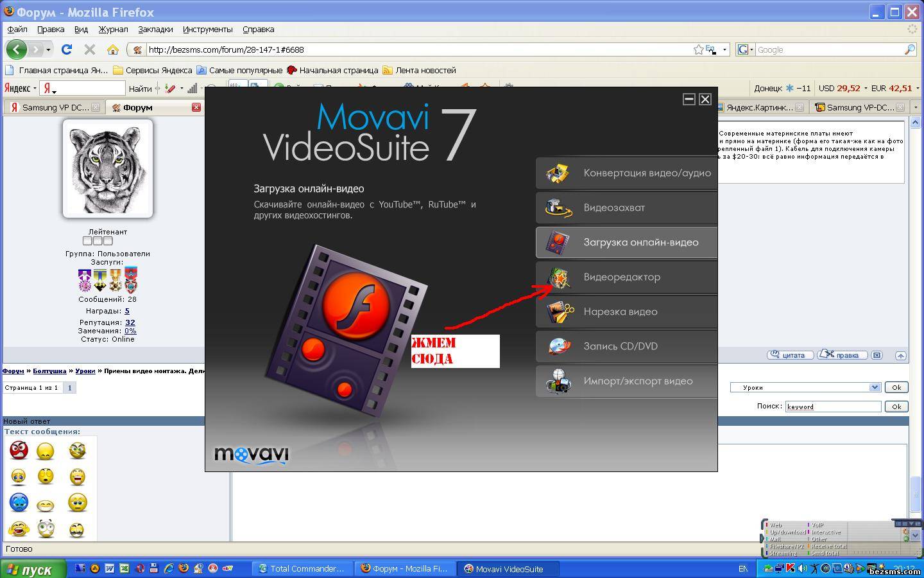This screenshot has width=924, height=578.
Task: Click the Видеозахват camera icon
Action: [559, 207]
